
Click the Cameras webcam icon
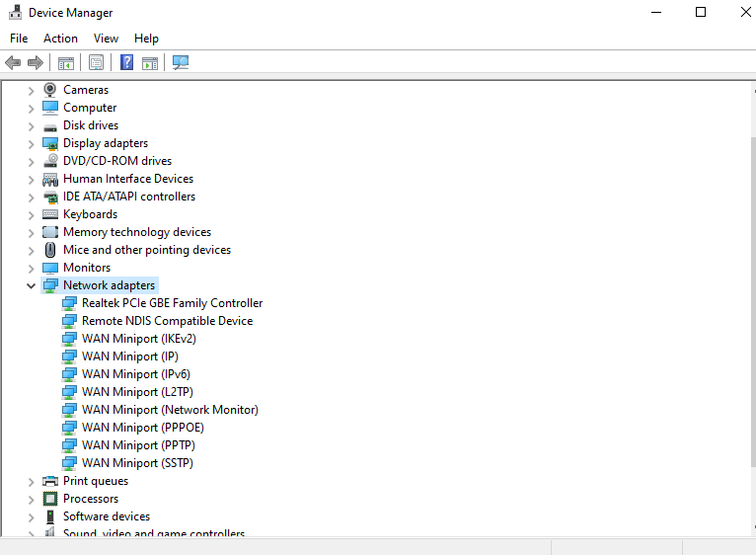(x=49, y=90)
